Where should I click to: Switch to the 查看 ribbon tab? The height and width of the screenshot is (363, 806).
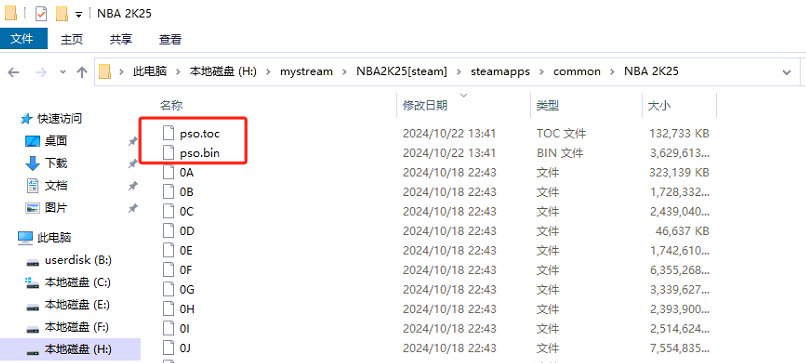coord(170,39)
